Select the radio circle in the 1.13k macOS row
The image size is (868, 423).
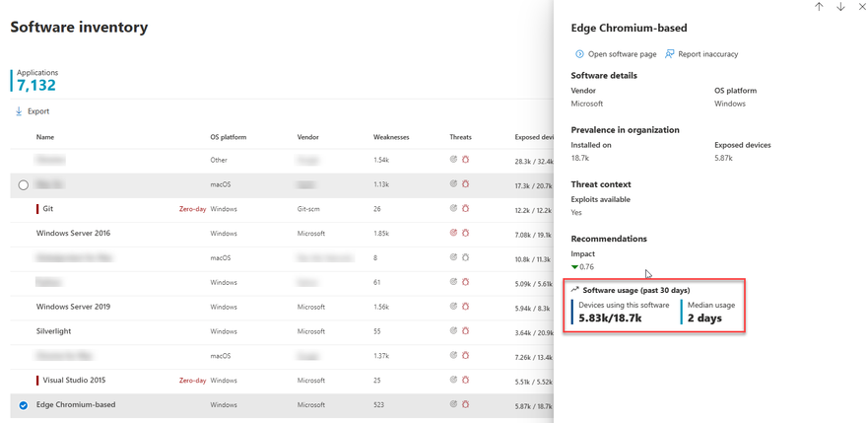(24, 185)
